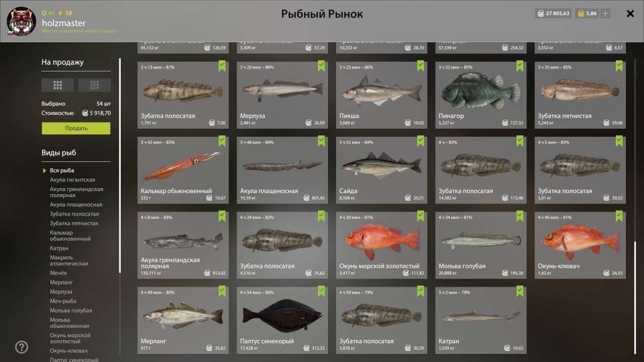This screenshot has height=362, width=644.
Task: Select all fish grid icon
Action: coord(57,85)
